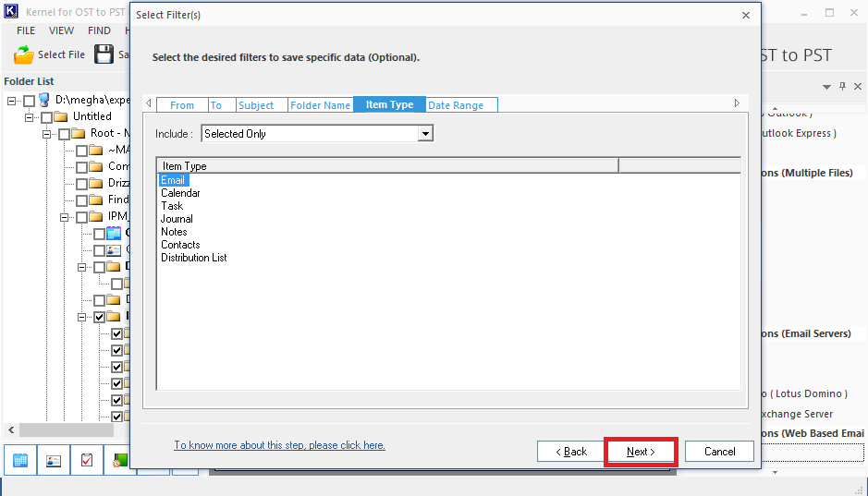Select Journal in Item Type list
Screen dimensions: 868x496
pyautogui.click(x=177, y=219)
